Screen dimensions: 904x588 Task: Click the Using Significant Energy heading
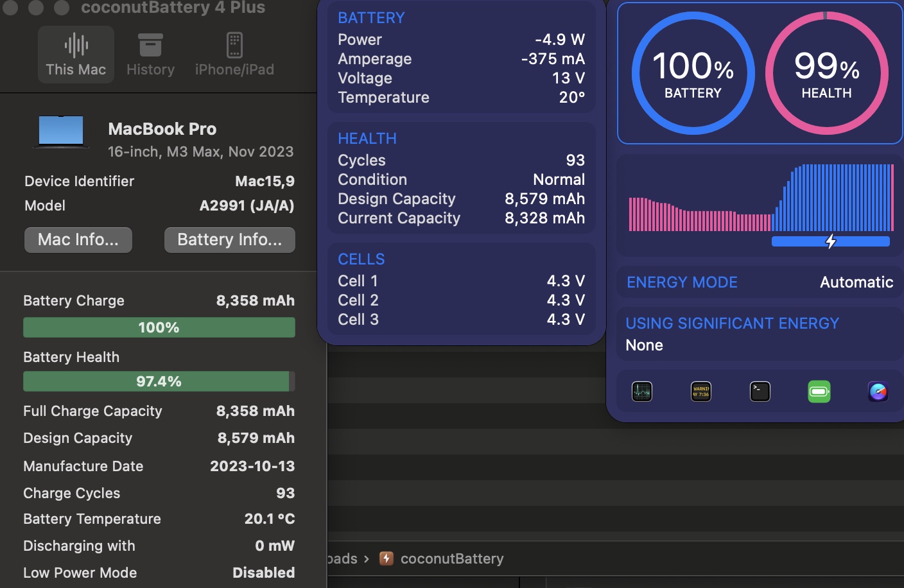(733, 324)
